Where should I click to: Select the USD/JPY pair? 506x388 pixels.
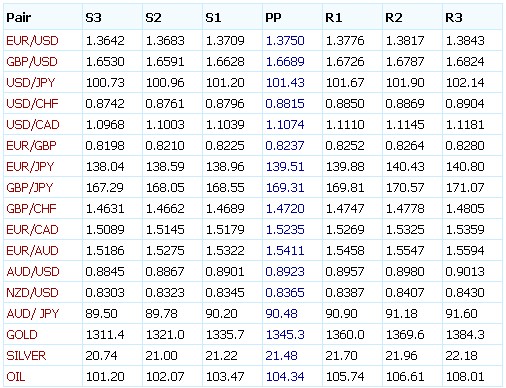(31, 83)
